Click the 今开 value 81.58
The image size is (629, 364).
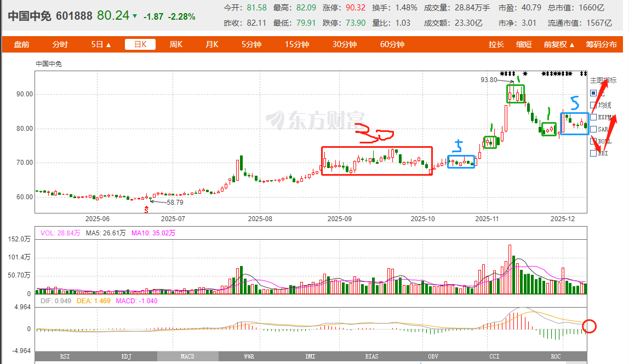tap(257, 8)
